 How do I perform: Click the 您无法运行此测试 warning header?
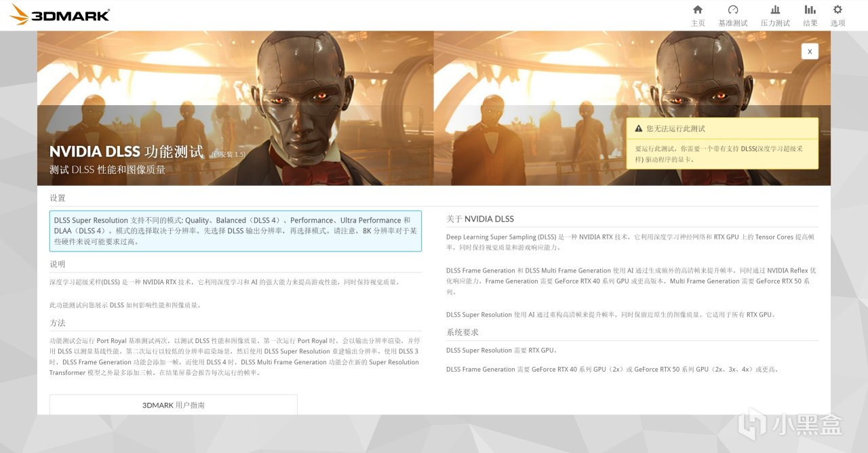(x=723, y=128)
